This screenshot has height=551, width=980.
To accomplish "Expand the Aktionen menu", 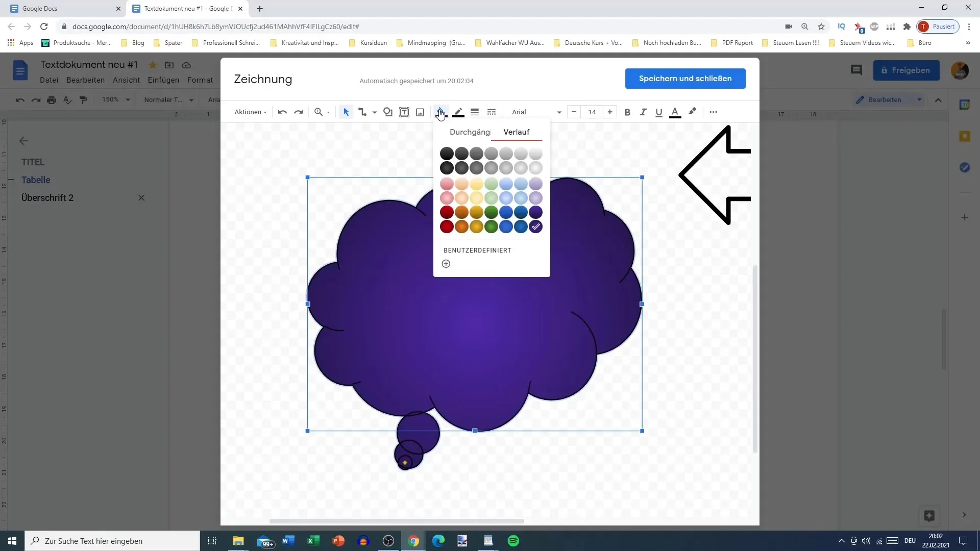I will pyautogui.click(x=250, y=112).
